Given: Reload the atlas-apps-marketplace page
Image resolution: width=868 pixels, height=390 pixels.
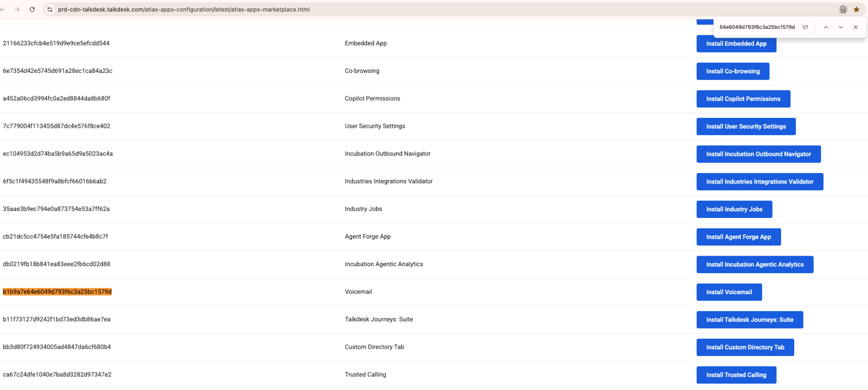Looking at the screenshot, I should click(x=32, y=9).
